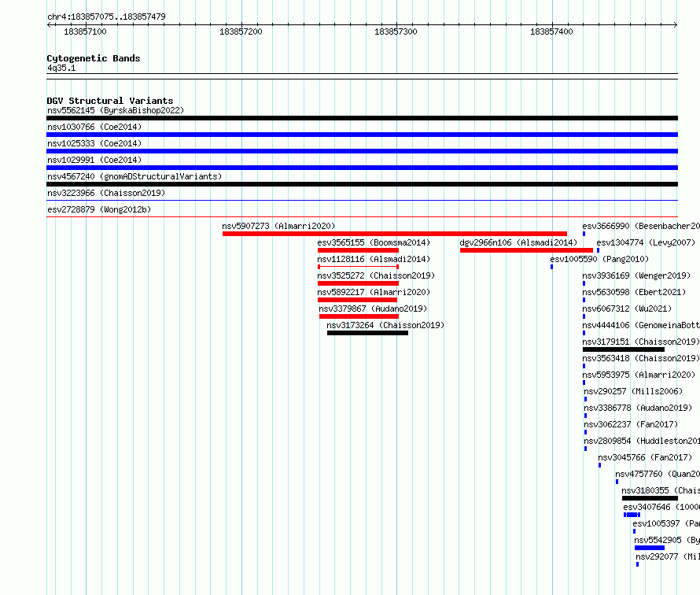Select the nsv1030766 (Coe2014) label

[94, 127]
